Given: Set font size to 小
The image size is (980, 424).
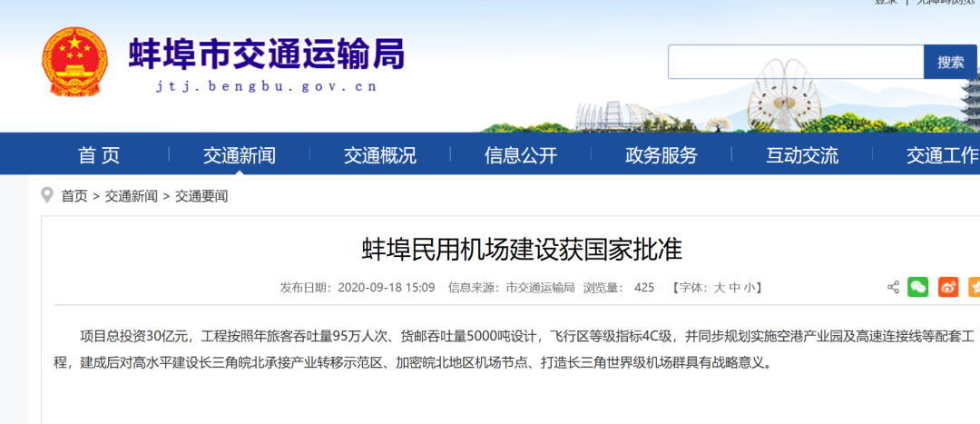Looking at the screenshot, I should click(748, 288).
